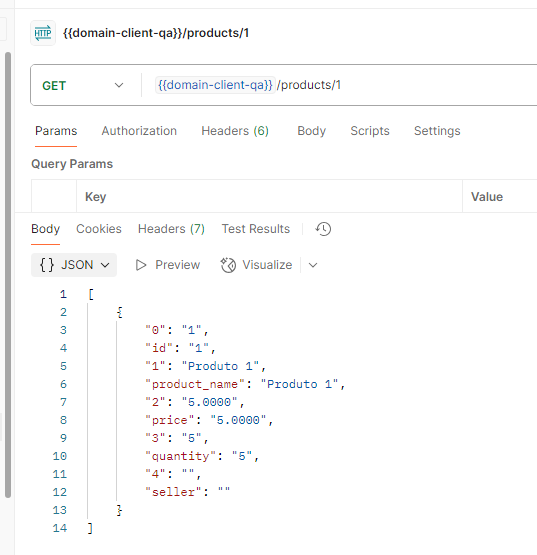Select the request Body tab
The height and width of the screenshot is (555, 537).
pos(312,131)
